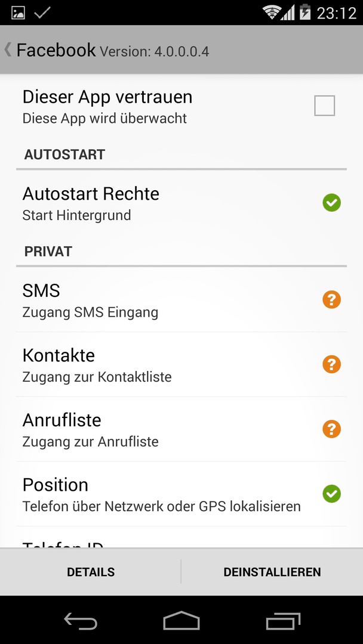Tap the Android back navigation icon
This screenshot has width=363, height=644.
tap(81, 621)
